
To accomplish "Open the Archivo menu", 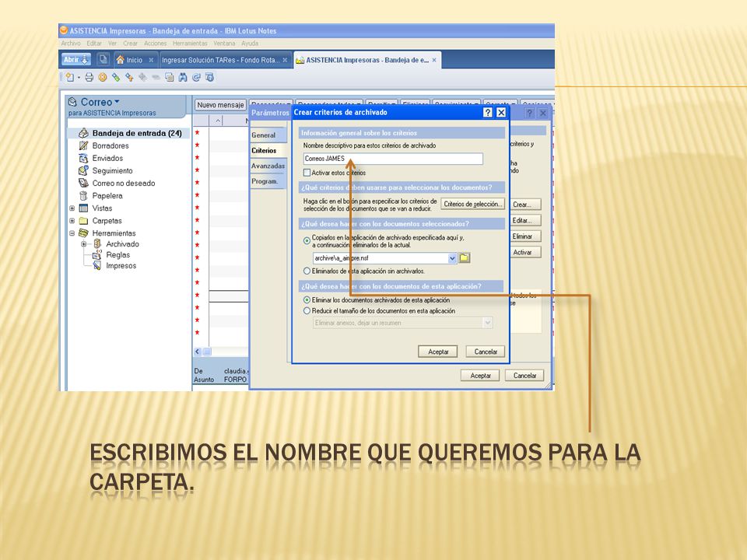I will coord(71,44).
